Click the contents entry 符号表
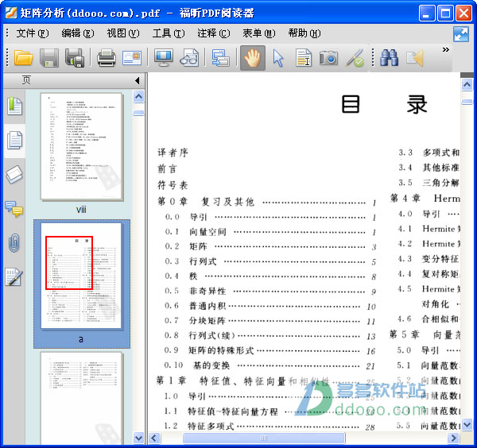The image size is (477, 448). (173, 185)
